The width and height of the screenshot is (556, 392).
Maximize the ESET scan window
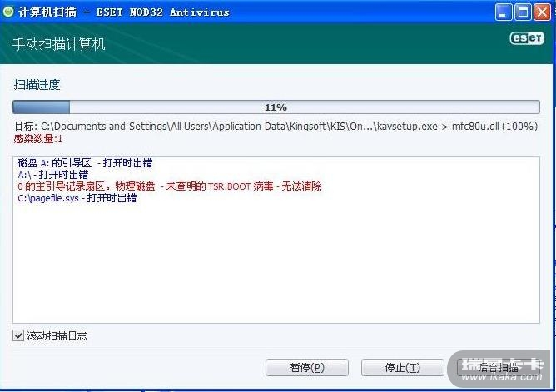coord(523,12)
